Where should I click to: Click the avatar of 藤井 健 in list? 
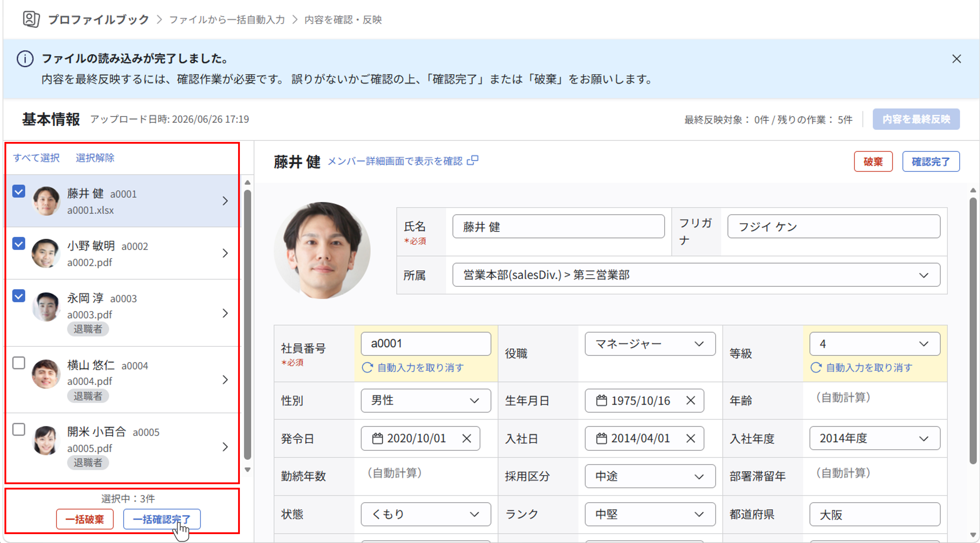tap(46, 201)
